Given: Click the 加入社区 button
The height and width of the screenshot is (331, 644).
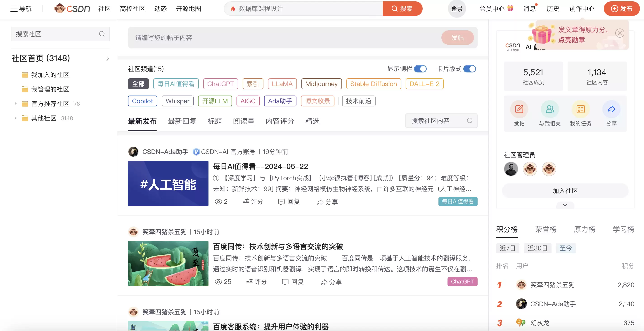Looking at the screenshot, I should [565, 191].
